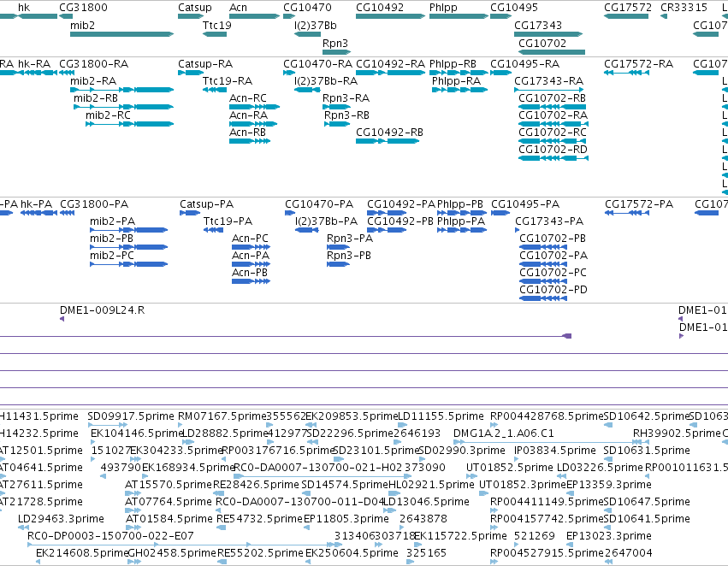Select the mib2-RC transcript
Viewport: 728px width, 566px height.
click(x=129, y=124)
